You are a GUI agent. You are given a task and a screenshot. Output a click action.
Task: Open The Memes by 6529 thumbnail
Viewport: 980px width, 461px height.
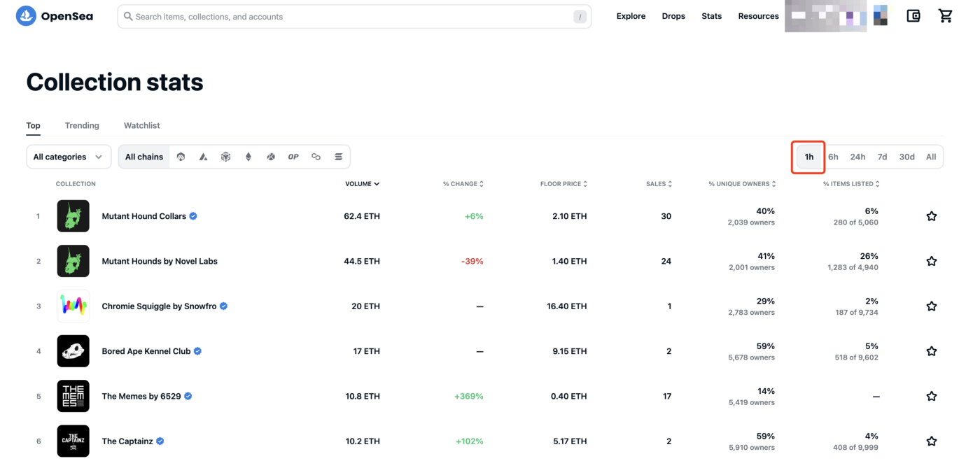point(73,396)
